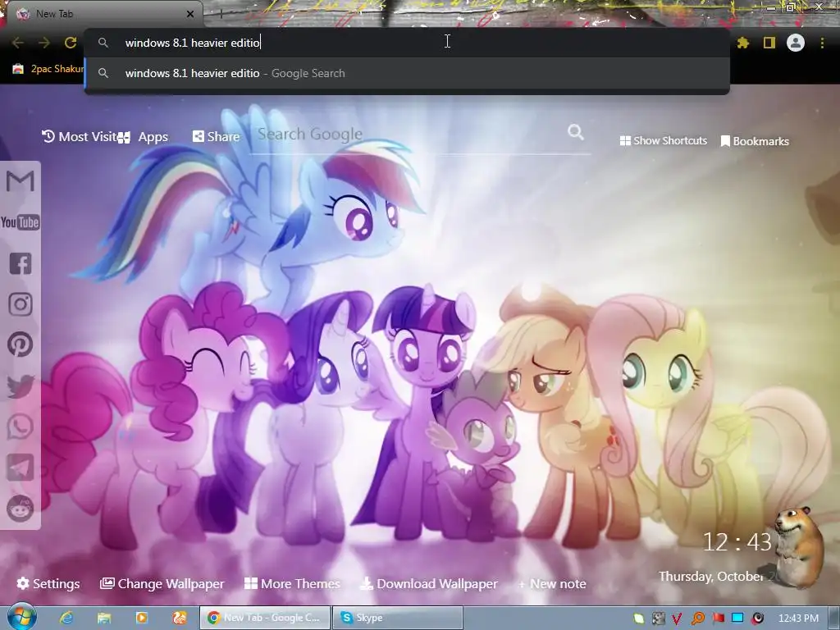Open Twitter bird icon in the sidebar
Screen dimensions: 840x630
(x=21, y=386)
